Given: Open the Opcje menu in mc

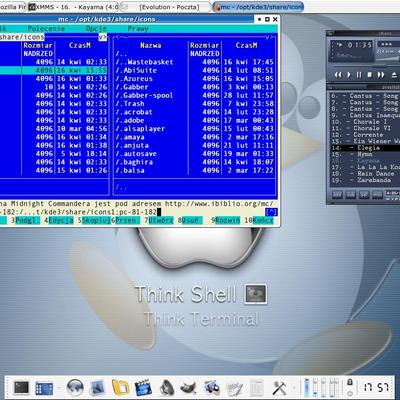Looking at the screenshot, I should [x=96, y=29].
